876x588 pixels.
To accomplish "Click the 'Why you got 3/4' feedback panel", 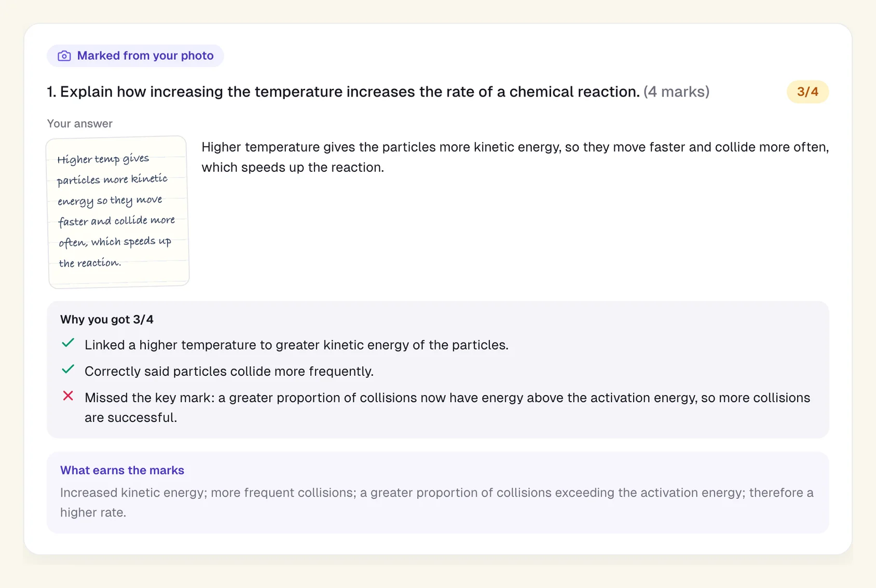I will click(x=438, y=370).
